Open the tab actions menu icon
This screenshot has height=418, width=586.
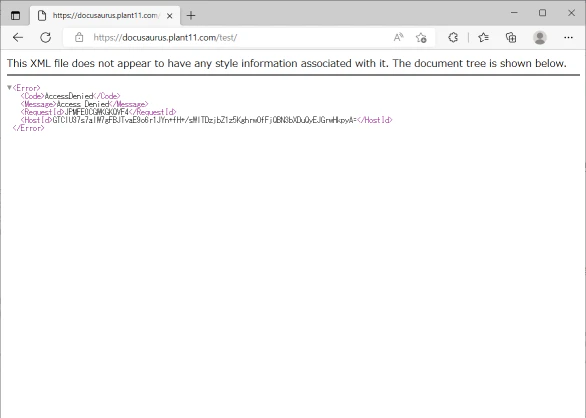click(15, 15)
